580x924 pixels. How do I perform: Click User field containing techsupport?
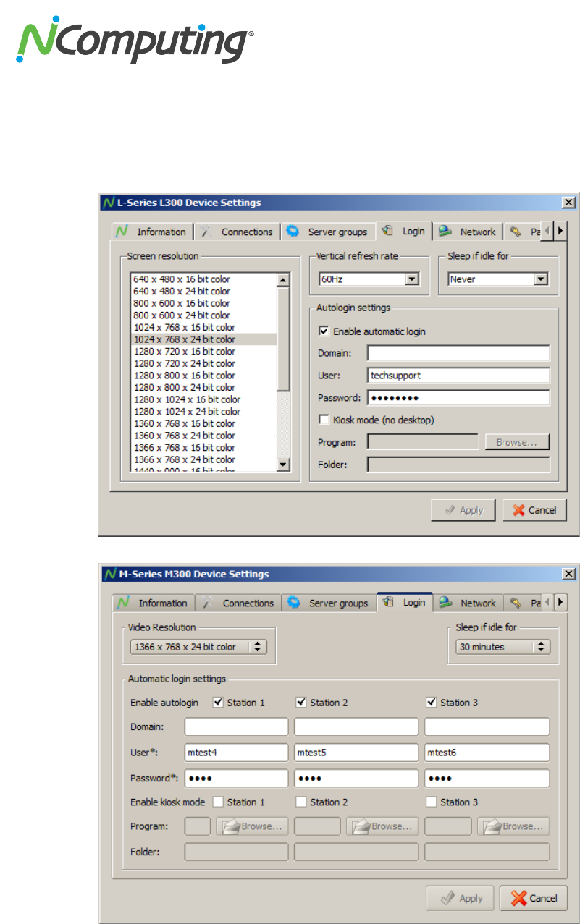[458, 376]
